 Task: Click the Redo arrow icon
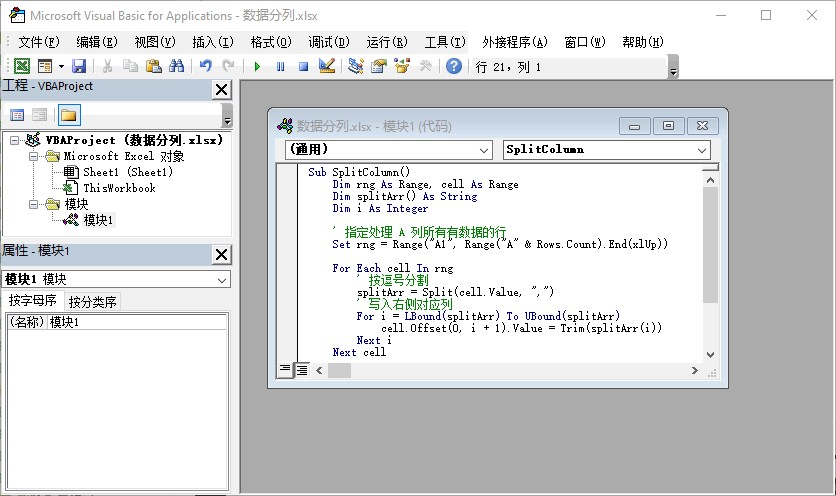[228, 66]
